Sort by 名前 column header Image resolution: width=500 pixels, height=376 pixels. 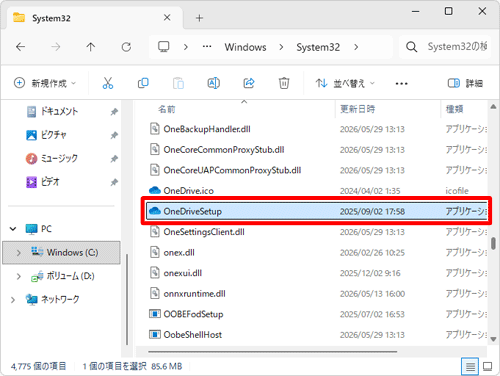(x=167, y=109)
